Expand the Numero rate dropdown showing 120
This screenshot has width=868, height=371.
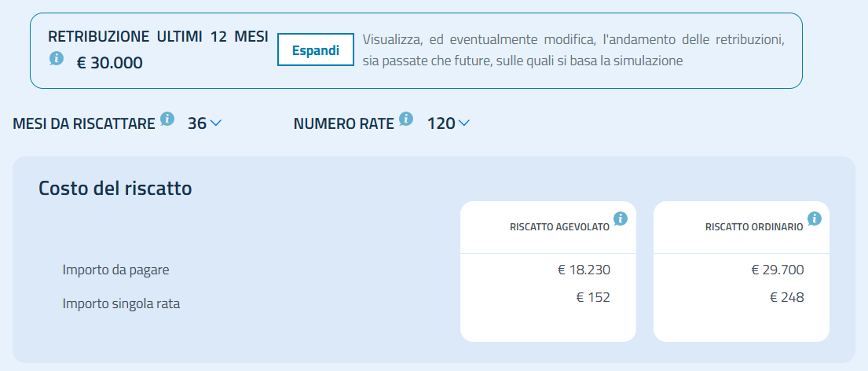[x=448, y=123]
